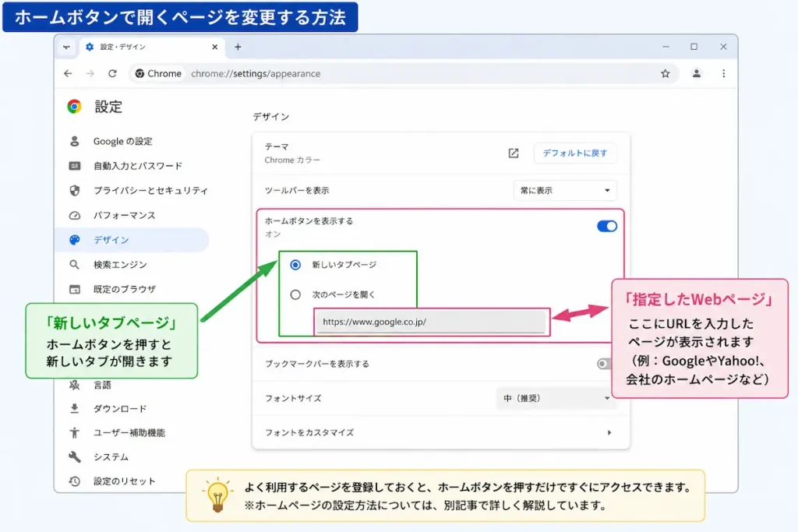This screenshot has width=798, height=532.
Task: Click the Chrome logo beside 設定
Action: pos(74,106)
